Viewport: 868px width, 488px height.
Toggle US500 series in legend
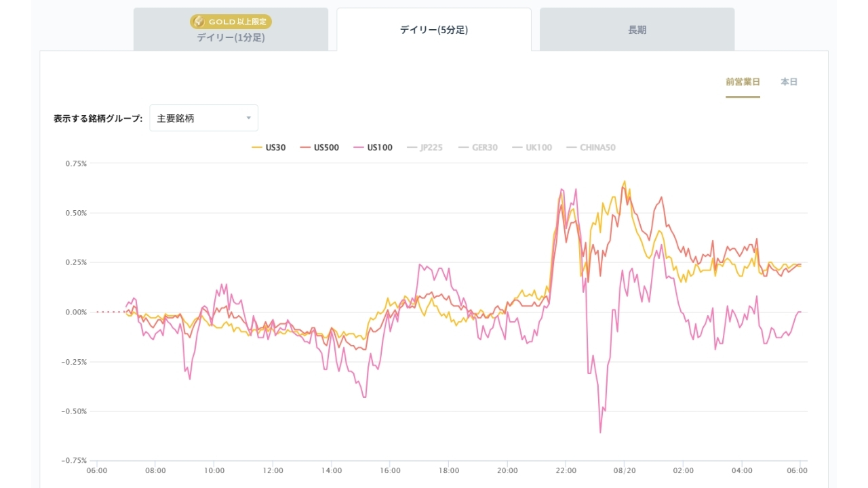point(319,148)
